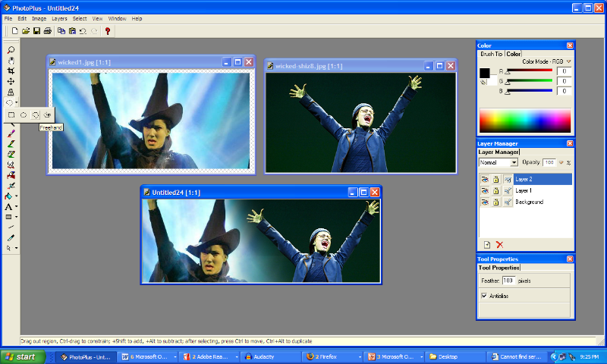The width and height of the screenshot is (607, 364).
Task: Open the File menu
Action: tap(8, 18)
